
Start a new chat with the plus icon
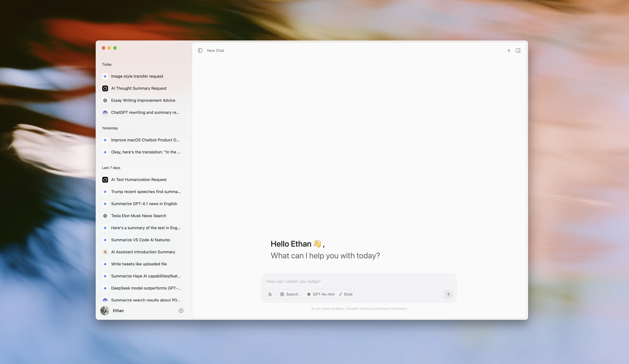point(509,50)
